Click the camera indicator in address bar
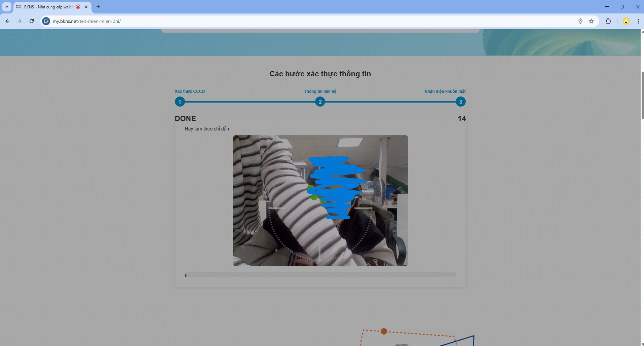 (46, 21)
